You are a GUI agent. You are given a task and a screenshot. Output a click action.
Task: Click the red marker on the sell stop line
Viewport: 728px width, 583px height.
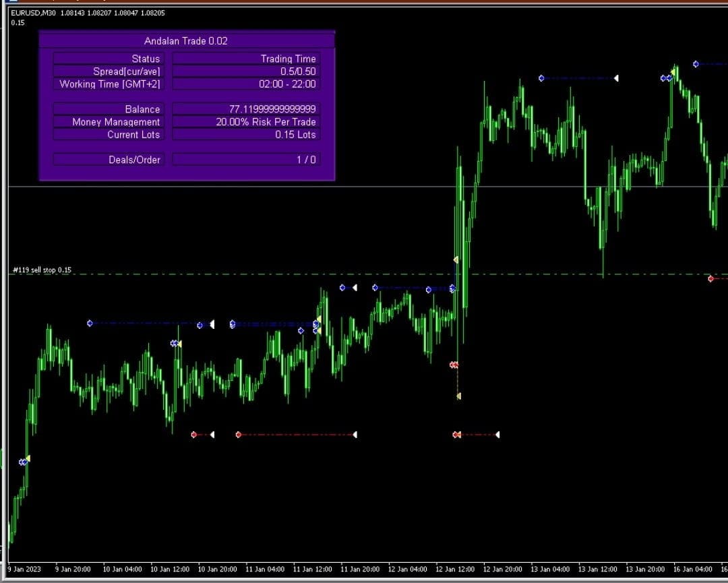point(710,278)
